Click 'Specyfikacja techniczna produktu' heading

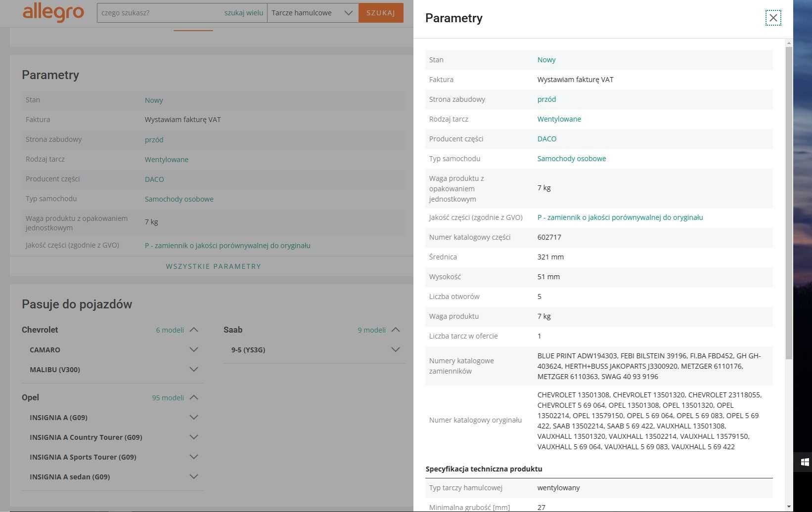click(484, 469)
